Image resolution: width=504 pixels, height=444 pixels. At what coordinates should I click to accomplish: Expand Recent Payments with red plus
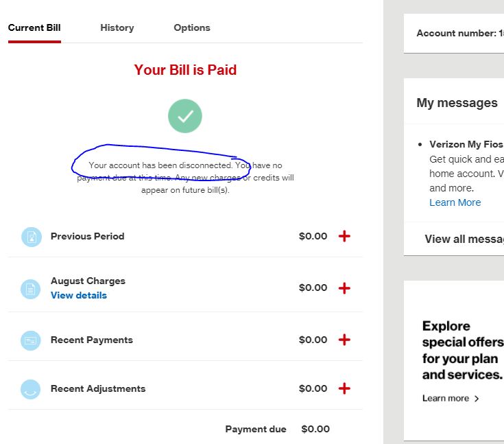(344, 340)
